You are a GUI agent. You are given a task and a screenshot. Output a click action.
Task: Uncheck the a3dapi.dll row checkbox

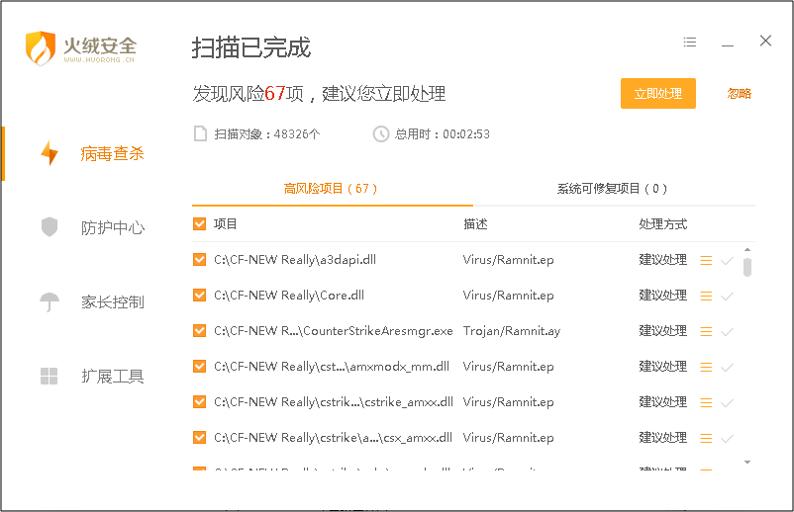pyautogui.click(x=200, y=260)
